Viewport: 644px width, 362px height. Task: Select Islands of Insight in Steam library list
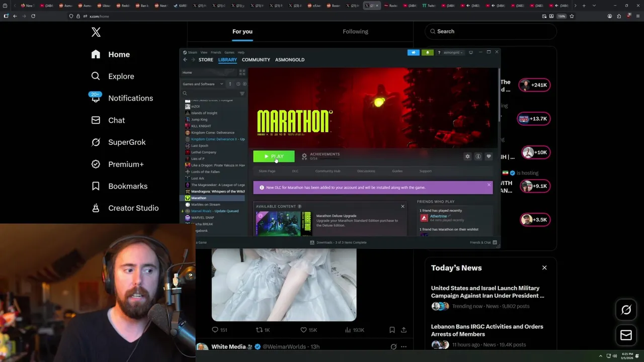coord(204,113)
